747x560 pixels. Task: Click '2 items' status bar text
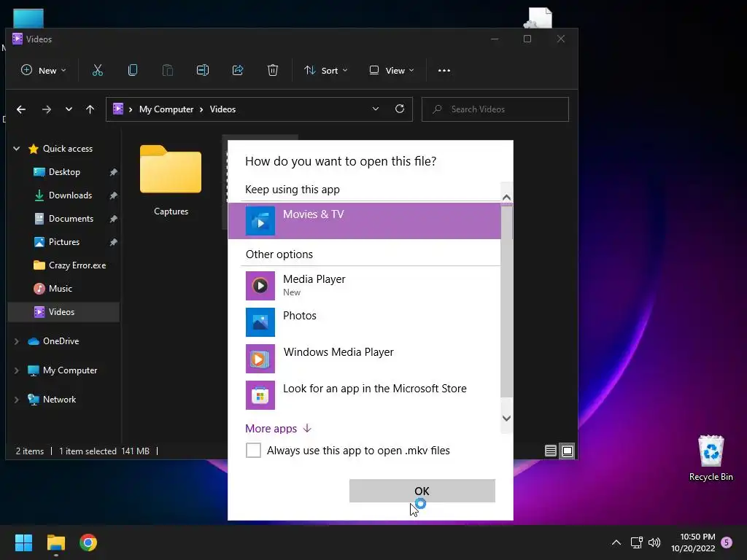29,451
